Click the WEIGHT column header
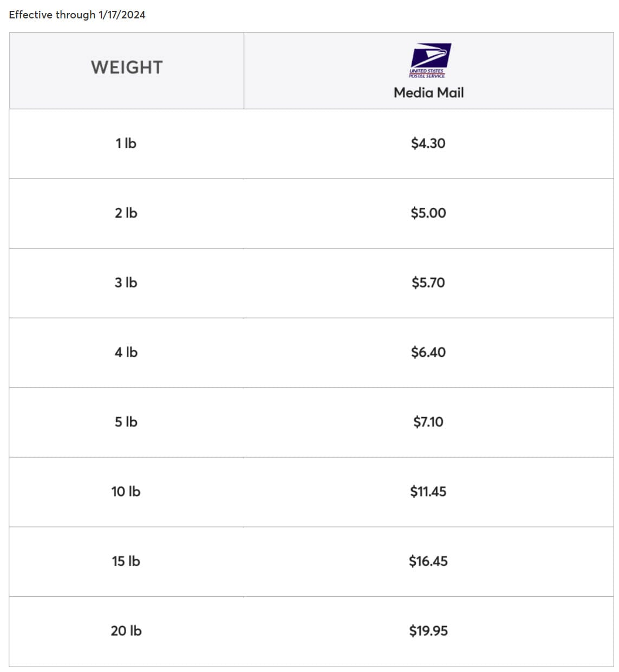This screenshot has width=619, height=672. click(127, 67)
